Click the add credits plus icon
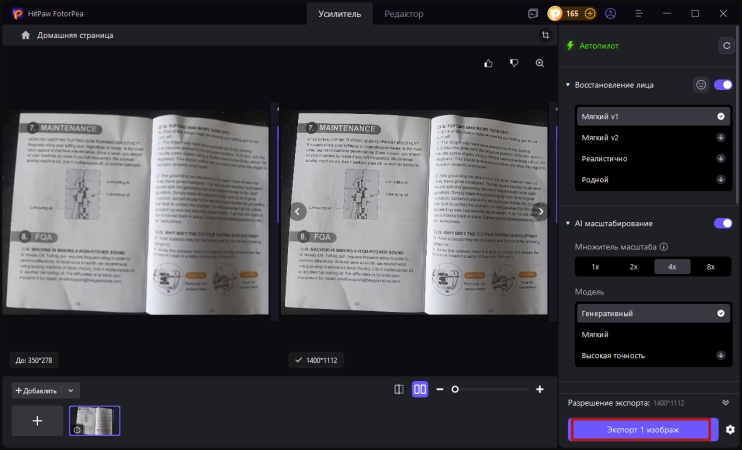This screenshot has width=742, height=450. (590, 14)
